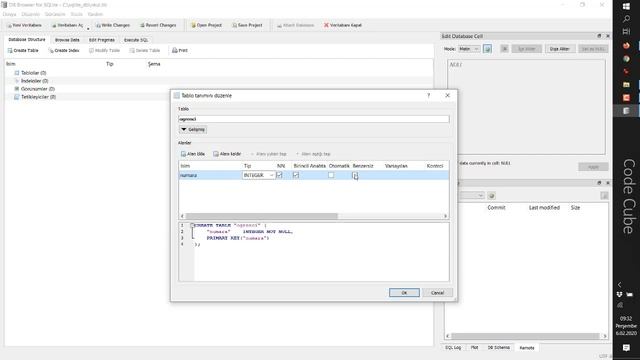This screenshot has height=360, width=640.
Task: Click OK button in the dialog
Action: tap(404, 293)
